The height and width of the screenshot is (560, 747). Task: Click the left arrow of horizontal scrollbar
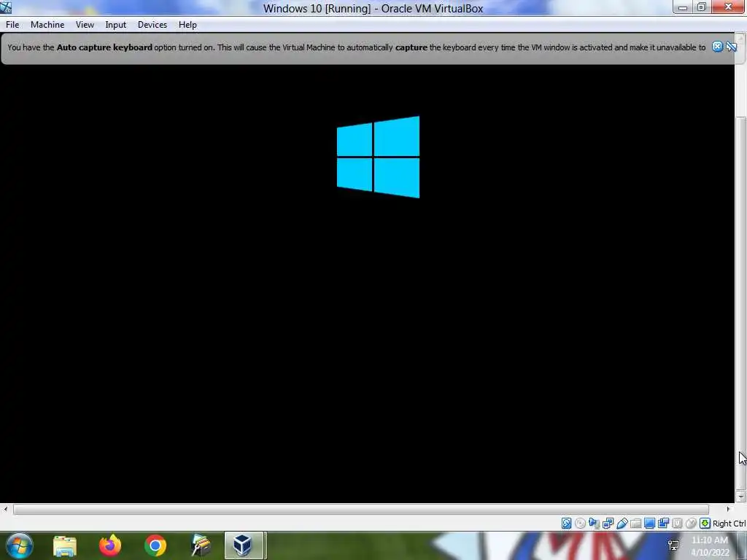(5, 510)
